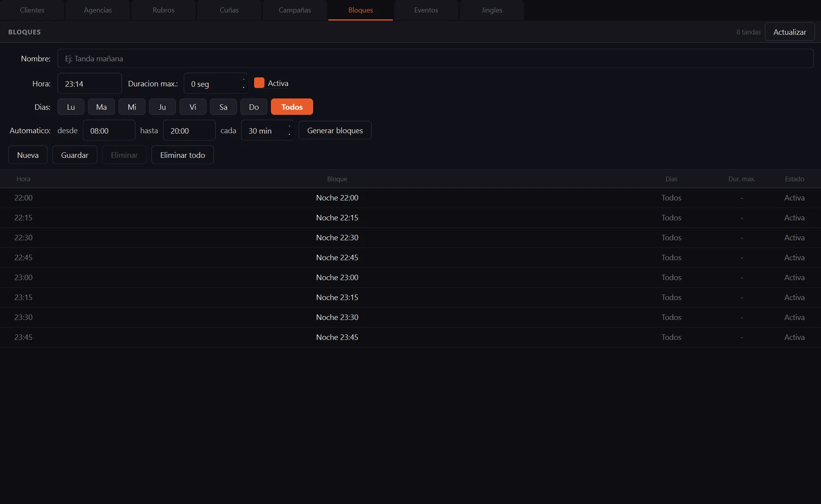Click the Eliminar todo button
The width and height of the screenshot is (821, 504).
182,155
